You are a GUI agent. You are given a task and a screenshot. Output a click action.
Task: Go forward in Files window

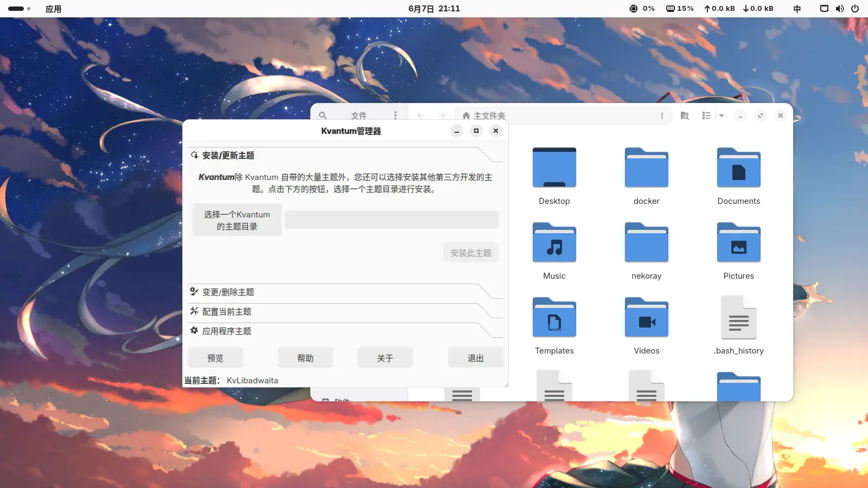click(x=442, y=115)
